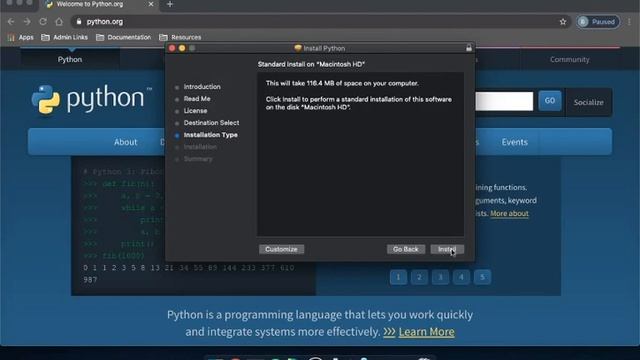Click the Customize button
The image size is (640, 360).
tap(281, 249)
